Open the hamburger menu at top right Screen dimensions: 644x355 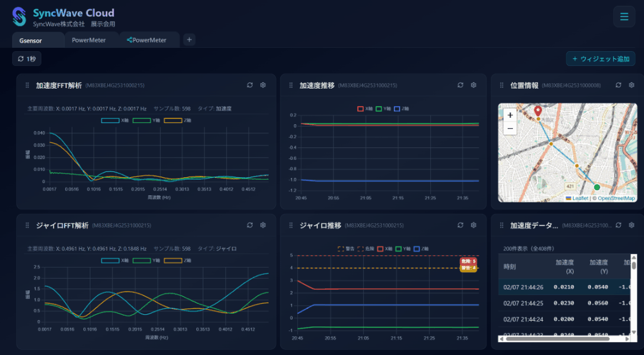pos(623,17)
